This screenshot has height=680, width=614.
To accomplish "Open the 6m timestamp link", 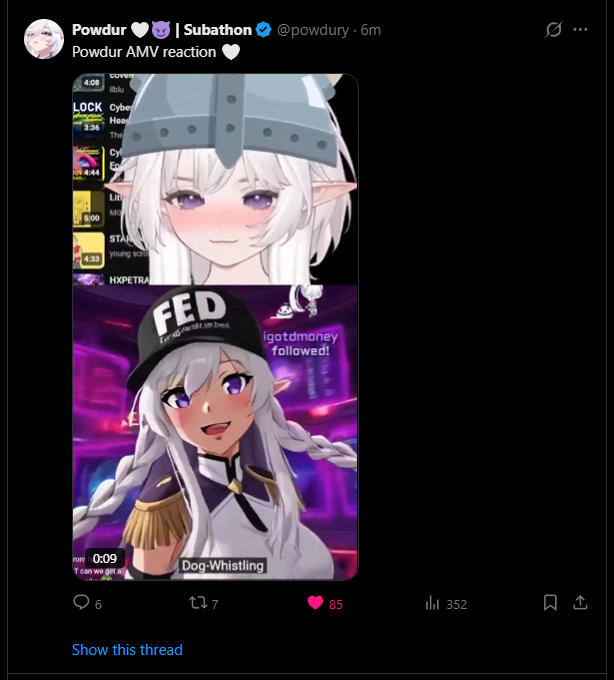I will pyautogui.click(x=371, y=30).
